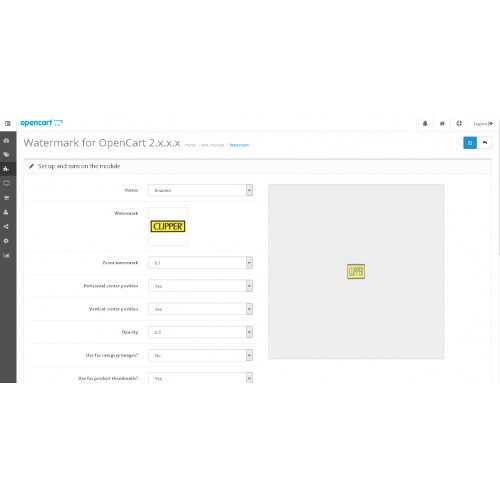The height and width of the screenshot is (500, 500).
Task: Open the customers person icon in sidebar
Action: pos(6,212)
